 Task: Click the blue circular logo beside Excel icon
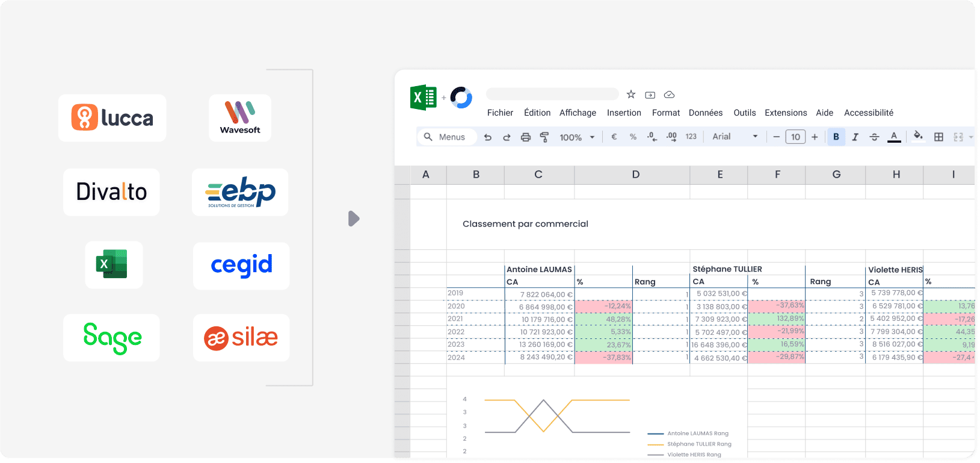tap(461, 98)
